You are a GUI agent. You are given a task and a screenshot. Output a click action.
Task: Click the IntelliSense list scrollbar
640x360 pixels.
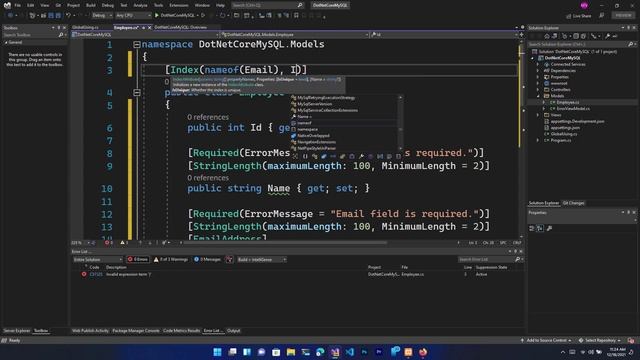pyautogui.click(x=400, y=123)
